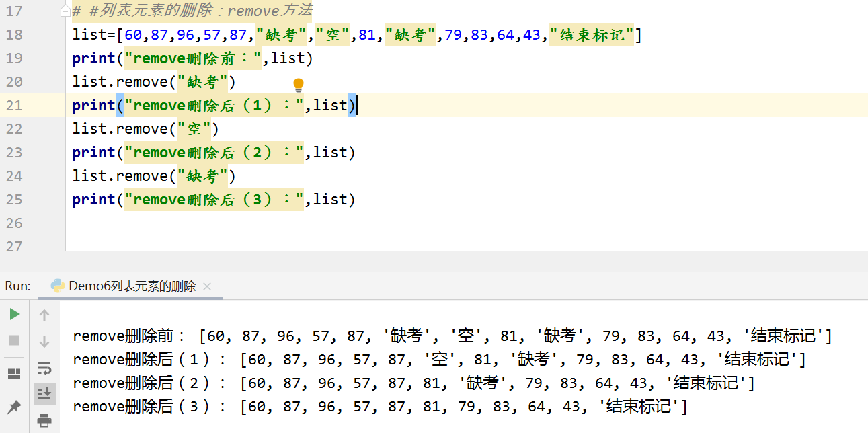Print the console output with printer icon
Viewport: 868px width, 433px height.
[44, 421]
